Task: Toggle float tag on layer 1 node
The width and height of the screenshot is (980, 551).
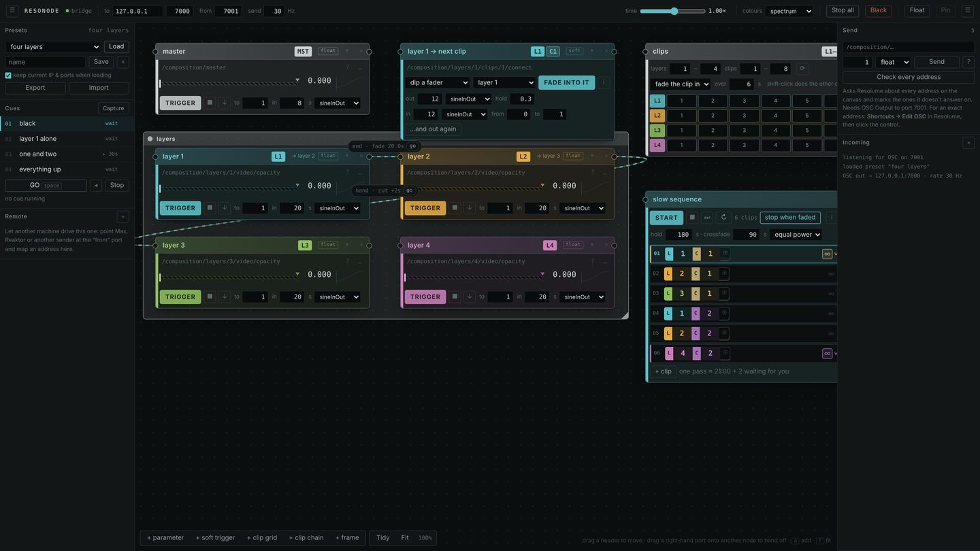Action: tap(328, 156)
